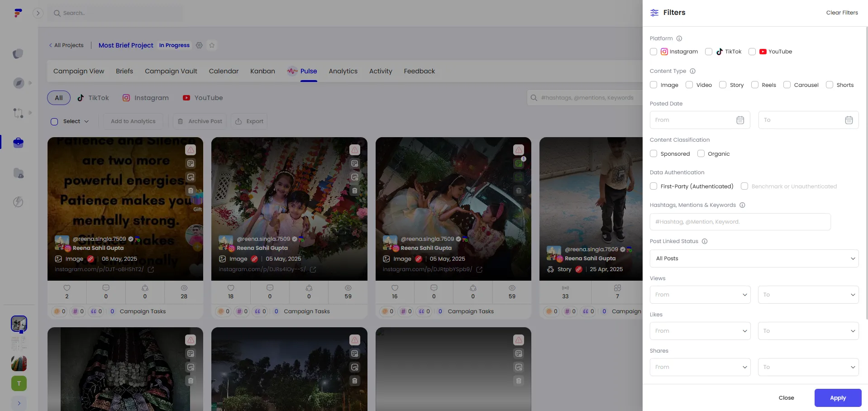Open the Views To dropdown

point(808,295)
